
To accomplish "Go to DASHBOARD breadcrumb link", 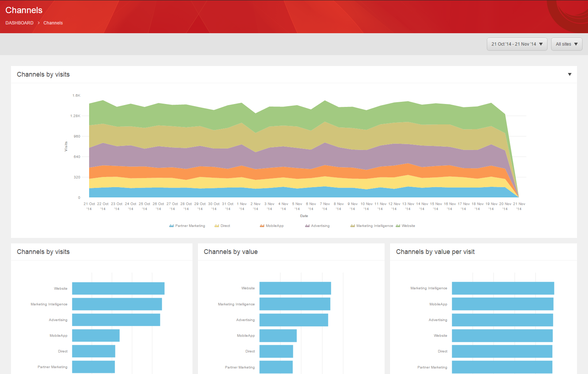I will [19, 23].
